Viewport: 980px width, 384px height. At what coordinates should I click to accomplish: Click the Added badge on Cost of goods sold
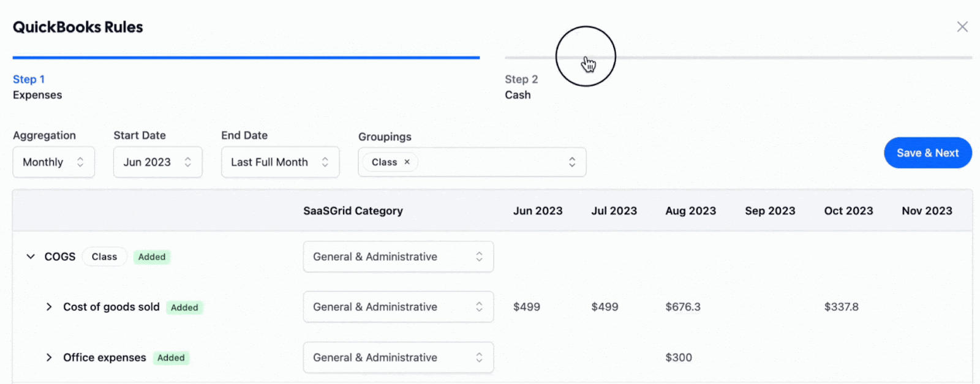(184, 307)
